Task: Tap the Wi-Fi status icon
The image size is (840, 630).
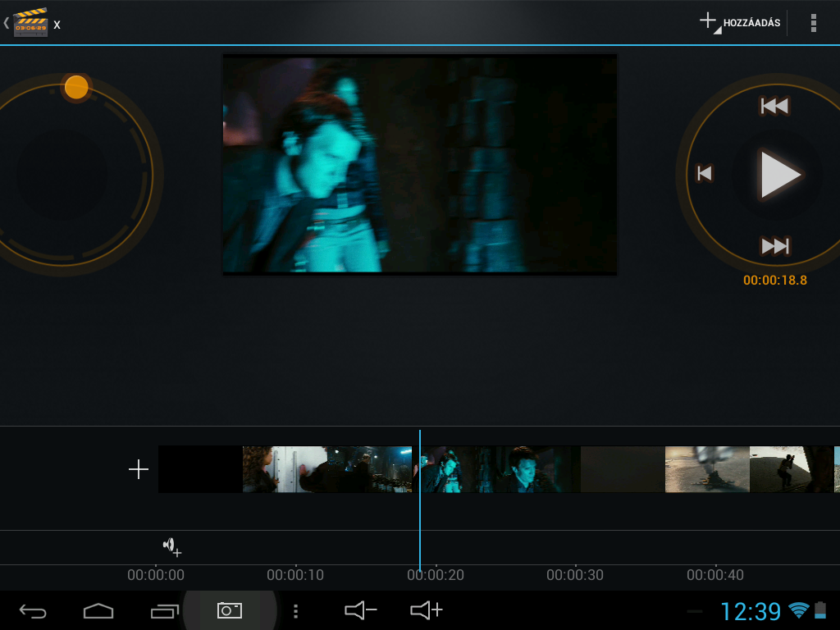Action: 799,609
